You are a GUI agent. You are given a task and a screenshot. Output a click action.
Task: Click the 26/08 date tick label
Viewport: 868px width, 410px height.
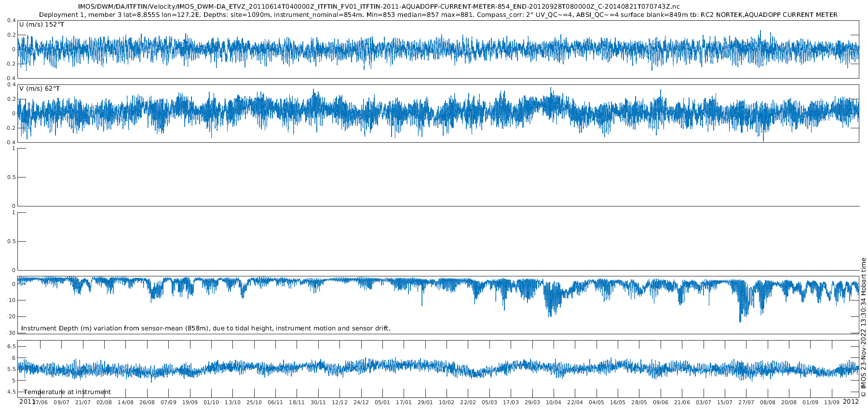click(147, 402)
